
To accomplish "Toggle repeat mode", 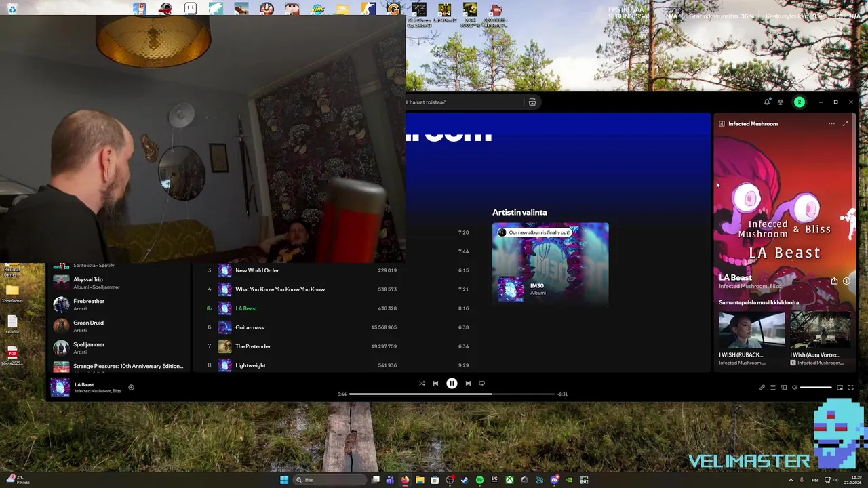I will pyautogui.click(x=481, y=383).
